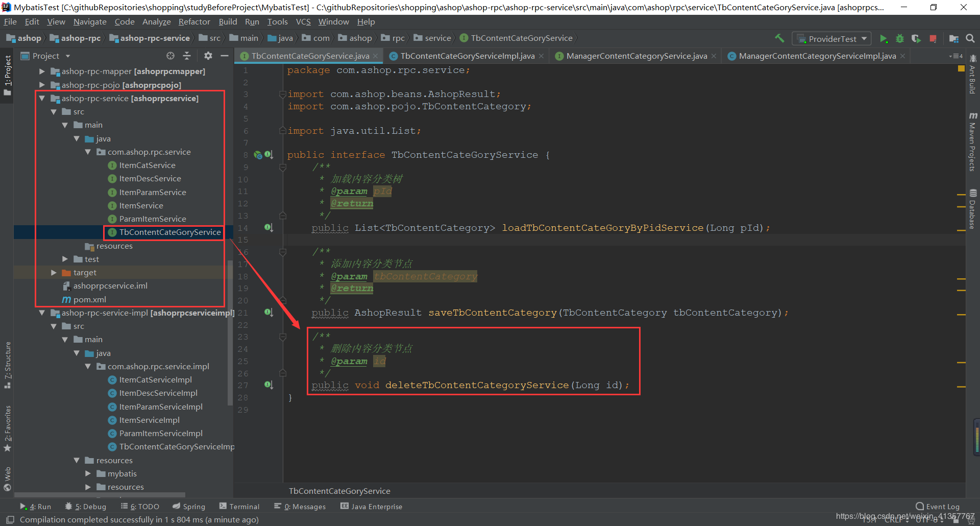The height and width of the screenshot is (526, 980).
Task: Open the Web tool window
Action: 7,479
